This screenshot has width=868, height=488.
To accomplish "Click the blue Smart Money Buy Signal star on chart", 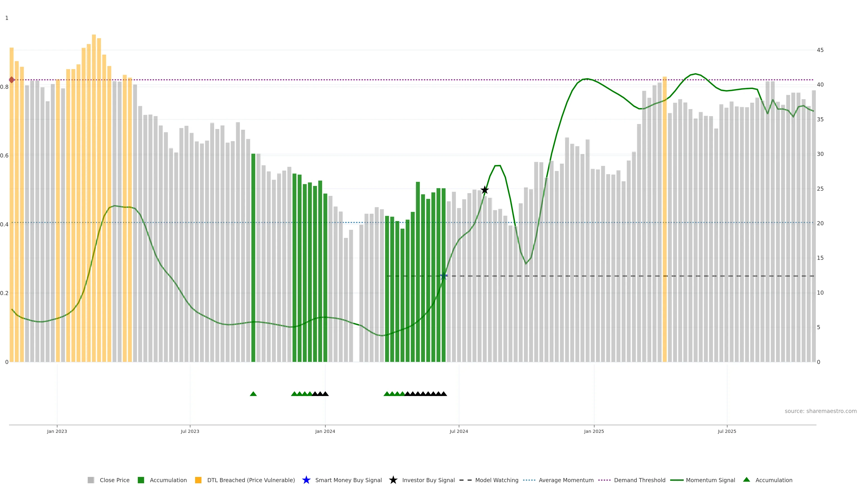I will (444, 276).
